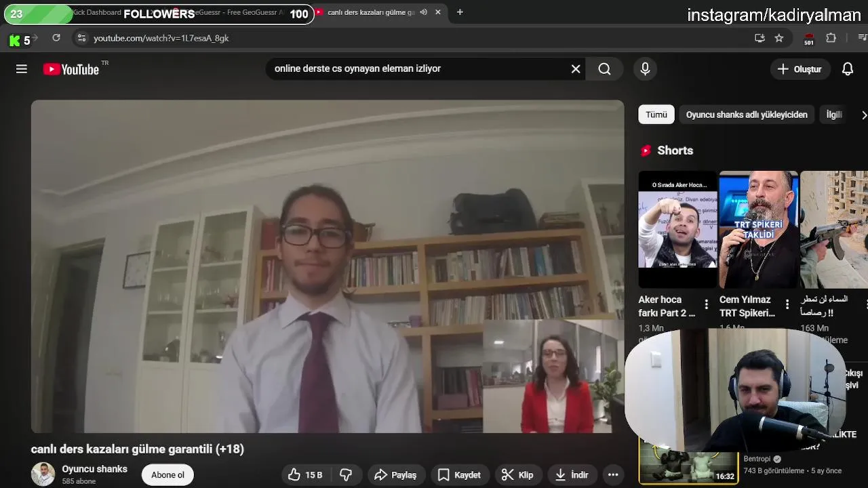Open options for Cem Yılmaz short

coord(787,304)
